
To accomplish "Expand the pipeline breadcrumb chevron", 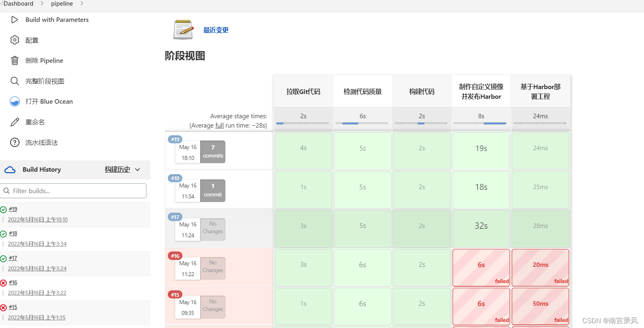I will pyautogui.click(x=82, y=3).
